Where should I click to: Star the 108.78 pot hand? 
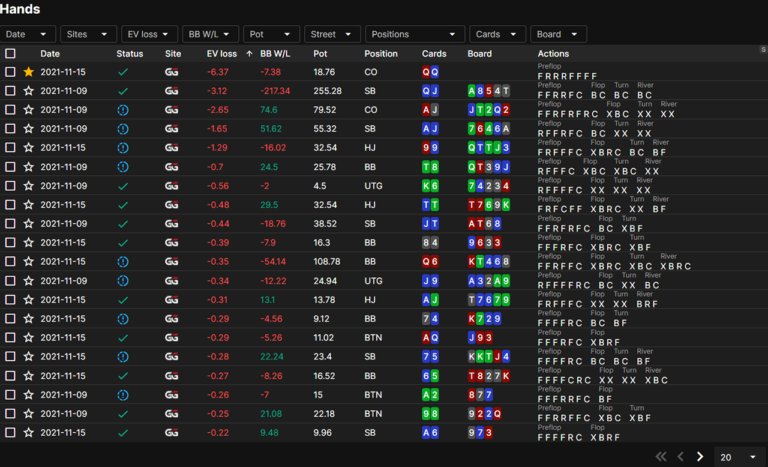coord(28,262)
